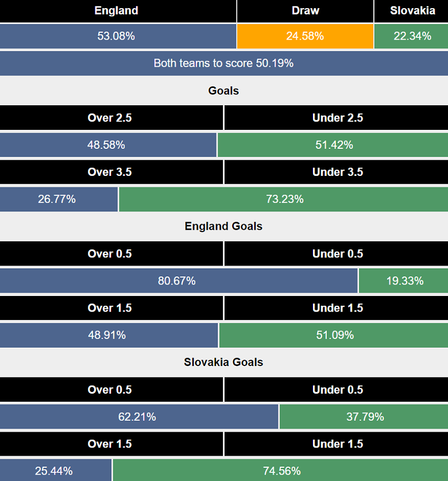448x481 pixels.
Task: Click the Goals section heading
Action: click(x=223, y=91)
